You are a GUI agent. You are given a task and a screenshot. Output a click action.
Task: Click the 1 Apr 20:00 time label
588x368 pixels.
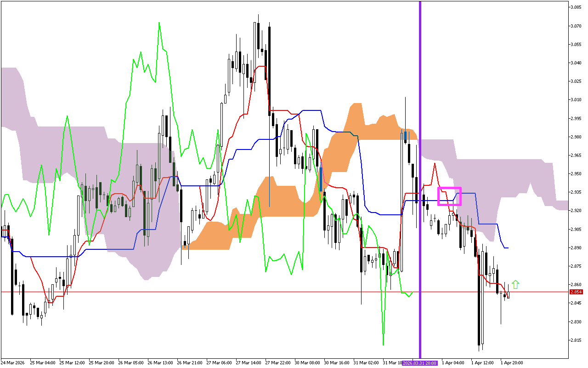tap(512, 362)
